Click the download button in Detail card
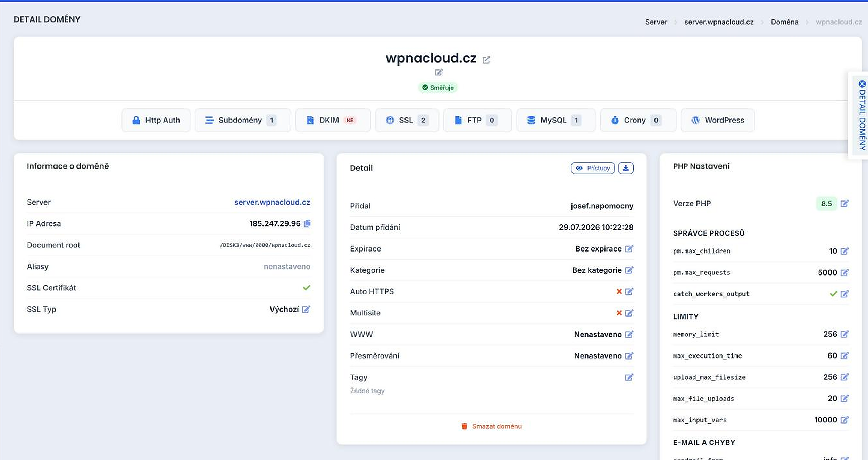868x460 pixels. [x=626, y=168]
